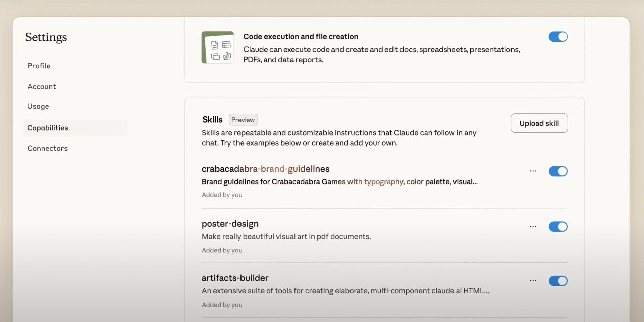Click the Code execution and file creation icon
The height and width of the screenshot is (322, 644).
[218, 47]
